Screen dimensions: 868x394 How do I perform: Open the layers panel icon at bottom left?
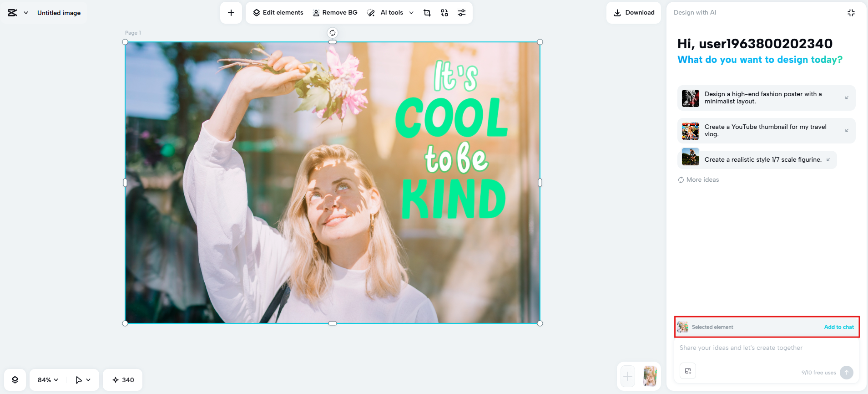15,380
